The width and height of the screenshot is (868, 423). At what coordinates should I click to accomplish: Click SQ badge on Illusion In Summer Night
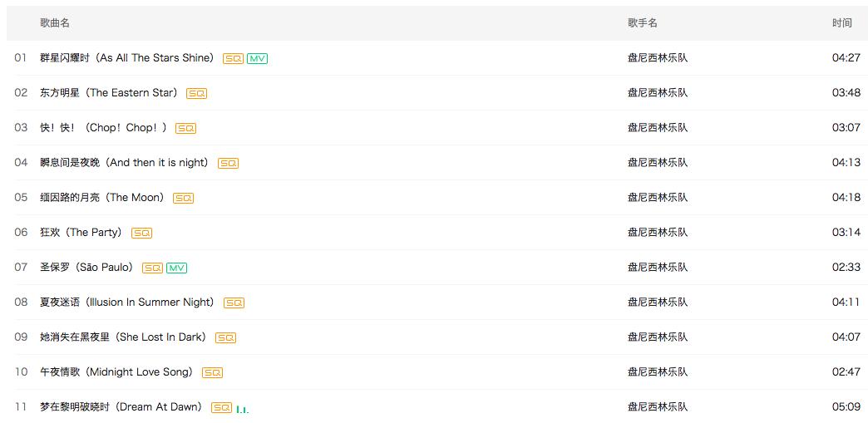tap(234, 303)
